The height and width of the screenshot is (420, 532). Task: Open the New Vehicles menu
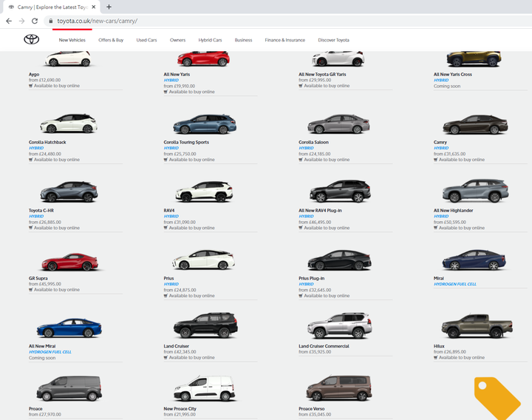click(72, 40)
